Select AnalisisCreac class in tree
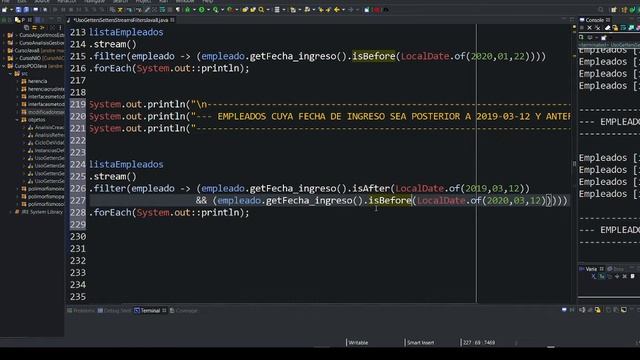This screenshot has height=360, width=640. [x=49, y=127]
